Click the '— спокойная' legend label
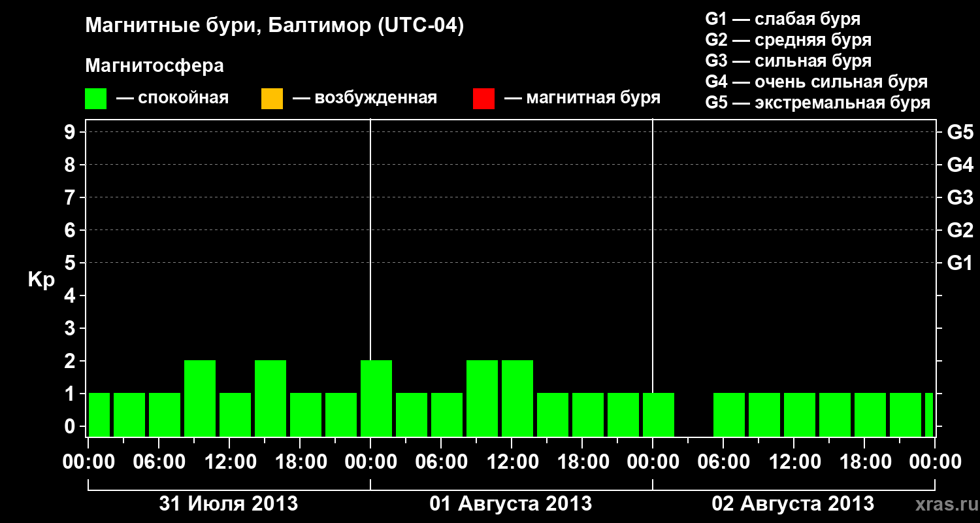 pos(172,98)
